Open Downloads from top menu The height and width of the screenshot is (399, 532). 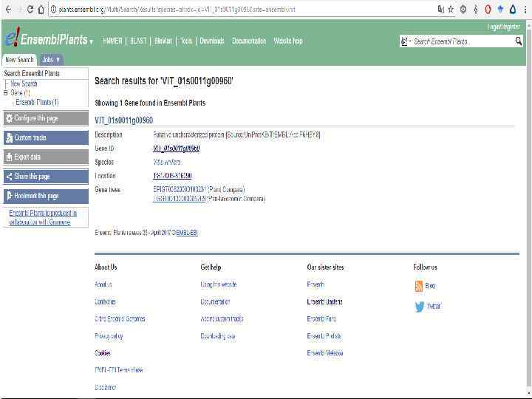click(x=212, y=41)
